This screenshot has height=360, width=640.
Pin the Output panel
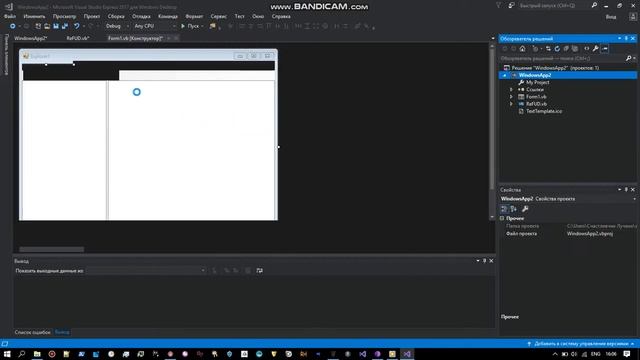484,261
